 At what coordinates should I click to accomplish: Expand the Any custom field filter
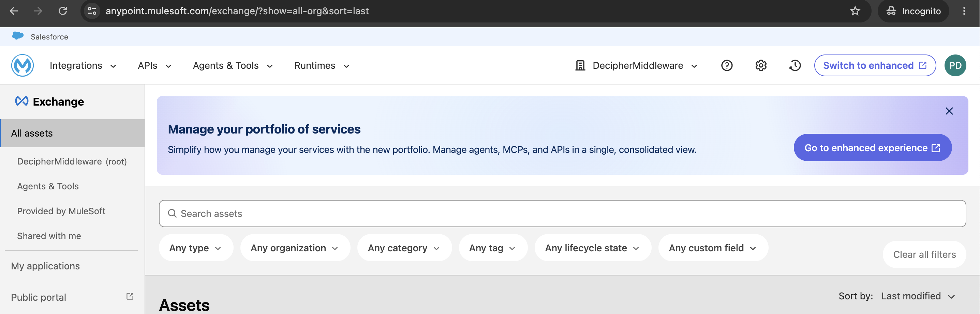pos(713,248)
